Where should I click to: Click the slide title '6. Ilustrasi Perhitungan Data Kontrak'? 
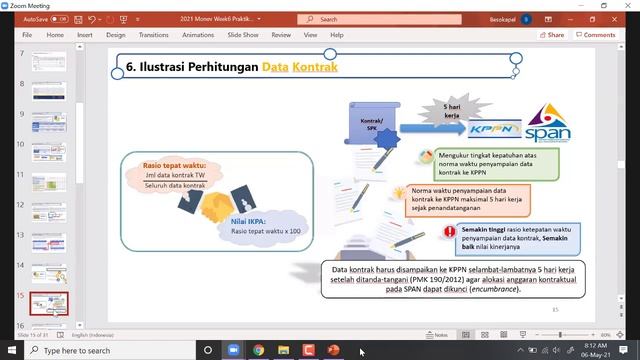[232, 67]
